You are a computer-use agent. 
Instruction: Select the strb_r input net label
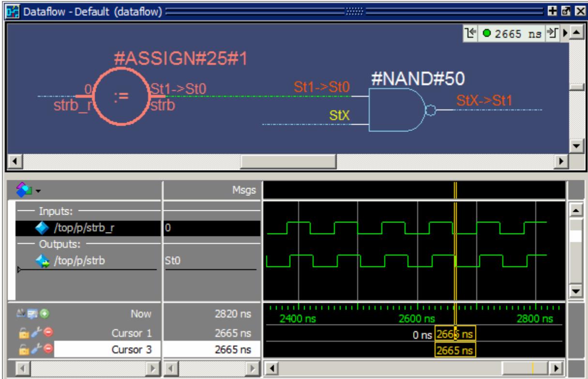point(73,105)
